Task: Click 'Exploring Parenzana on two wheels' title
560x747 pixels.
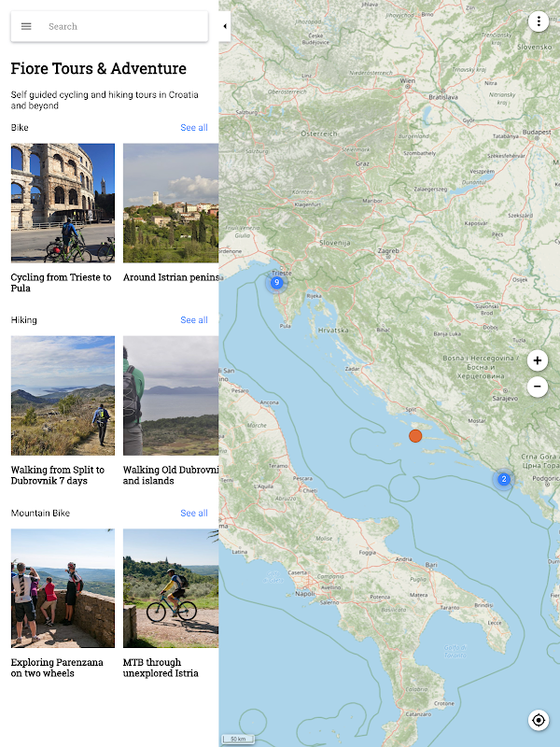Action: (x=57, y=668)
